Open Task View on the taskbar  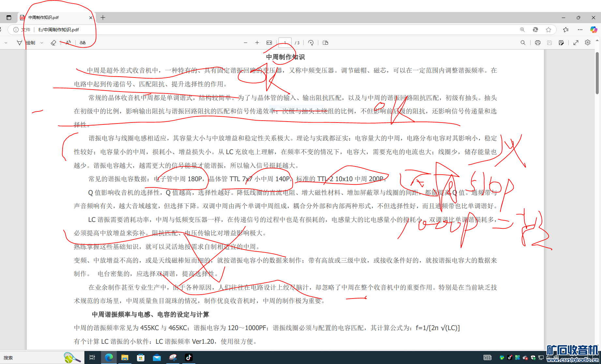tap(92, 357)
